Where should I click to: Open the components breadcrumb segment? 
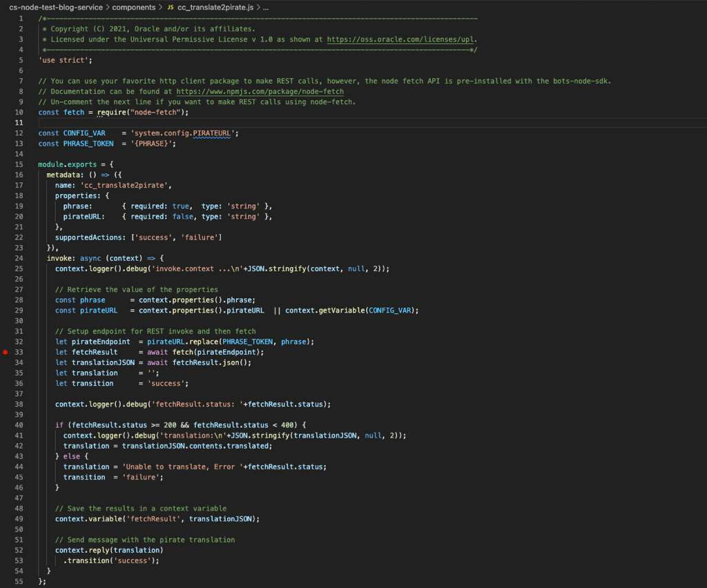click(x=133, y=7)
